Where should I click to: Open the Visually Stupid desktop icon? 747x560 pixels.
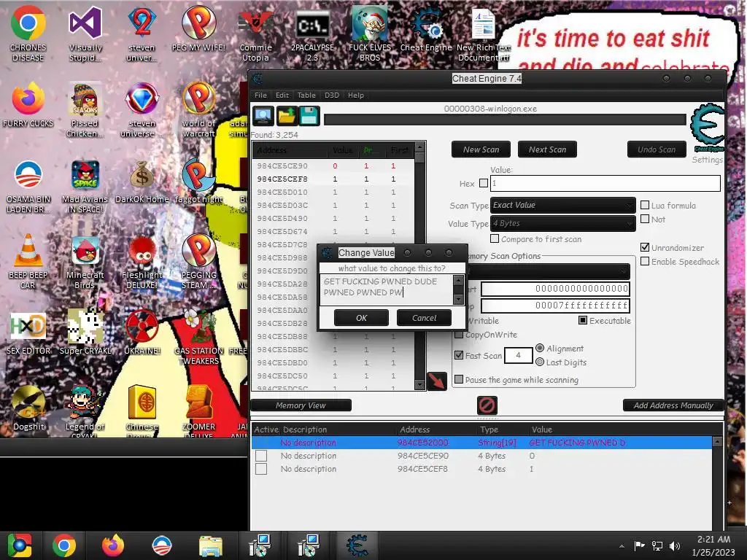85,34
